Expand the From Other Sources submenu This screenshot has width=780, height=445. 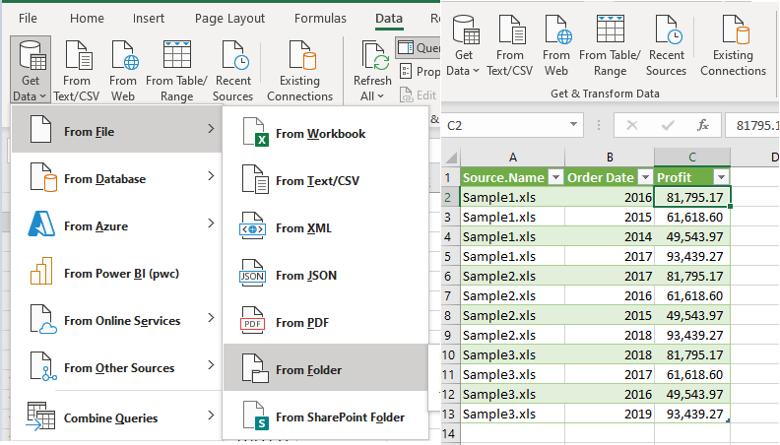[116, 366]
